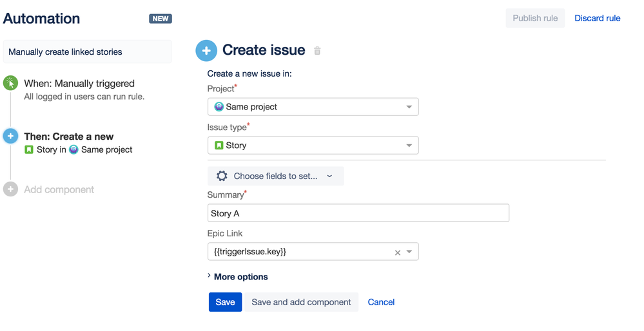Screen dimensions: 644x331
Task: Click into the Summary field containing Story A
Action: click(x=358, y=213)
